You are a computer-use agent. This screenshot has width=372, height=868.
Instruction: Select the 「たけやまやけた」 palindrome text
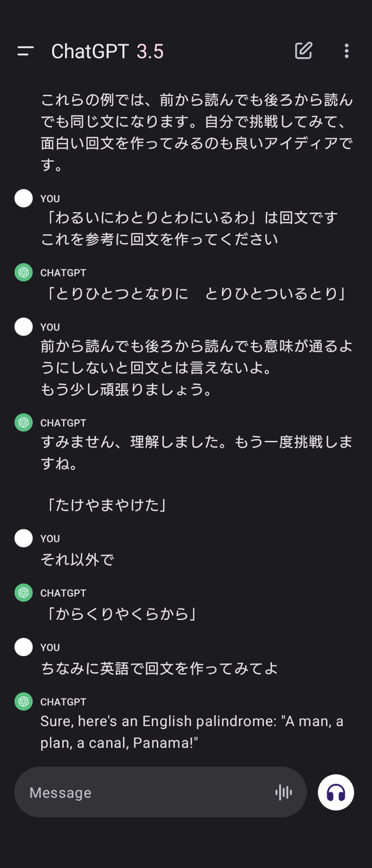tap(106, 505)
